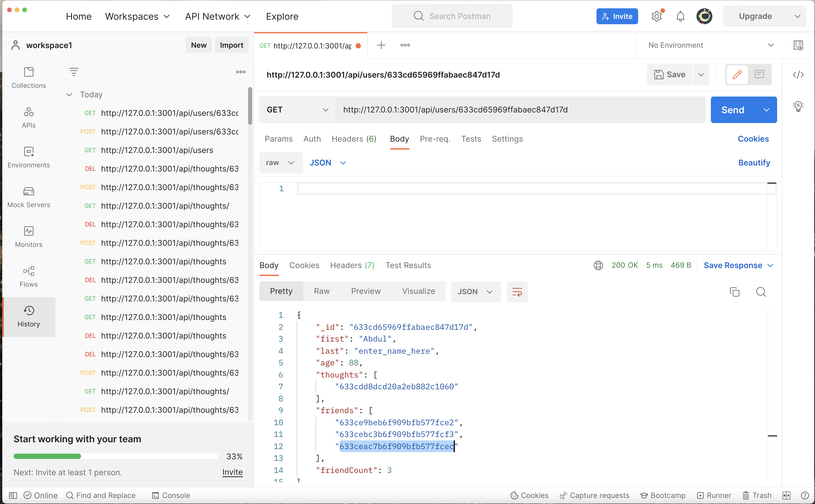
Task: Click the history filter icon
Action: coord(74,72)
